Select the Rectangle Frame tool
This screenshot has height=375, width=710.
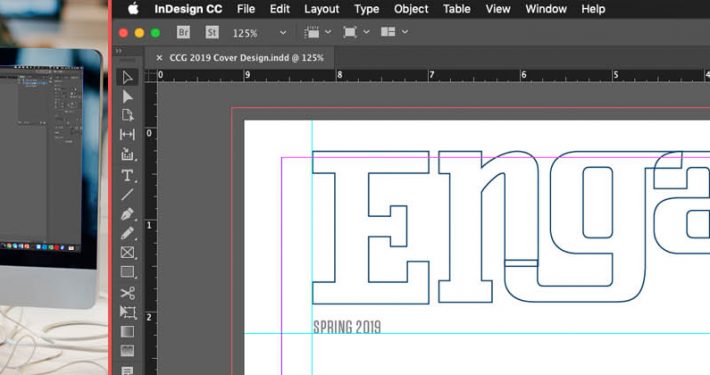127,252
